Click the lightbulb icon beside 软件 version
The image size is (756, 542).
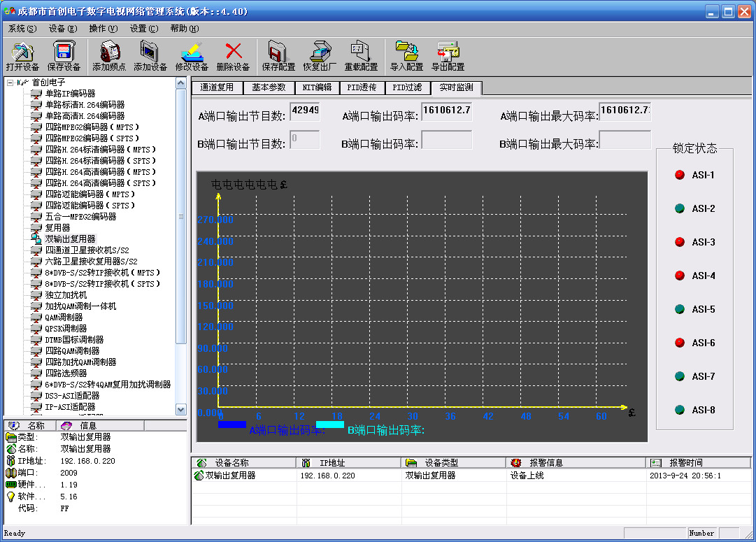pyautogui.click(x=10, y=497)
